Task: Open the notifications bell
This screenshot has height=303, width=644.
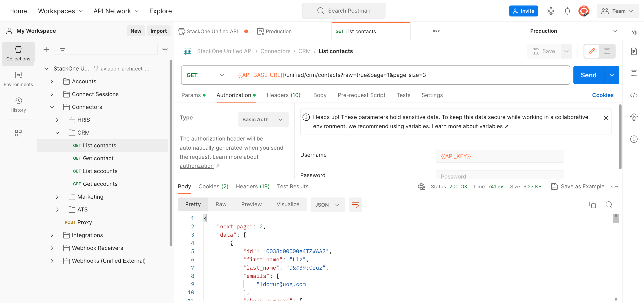Action: click(567, 11)
